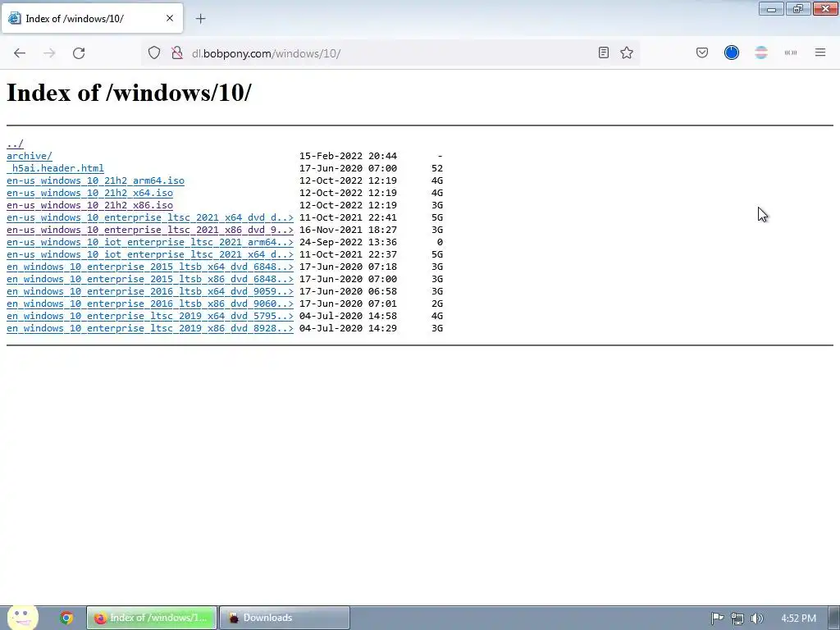Click the grayed extension icon beside the menu

click(791, 52)
